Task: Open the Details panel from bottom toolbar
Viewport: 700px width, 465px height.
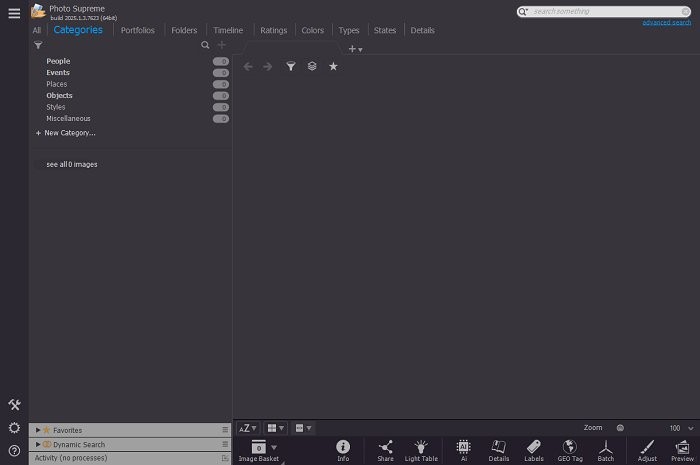Action: [x=499, y=451]
